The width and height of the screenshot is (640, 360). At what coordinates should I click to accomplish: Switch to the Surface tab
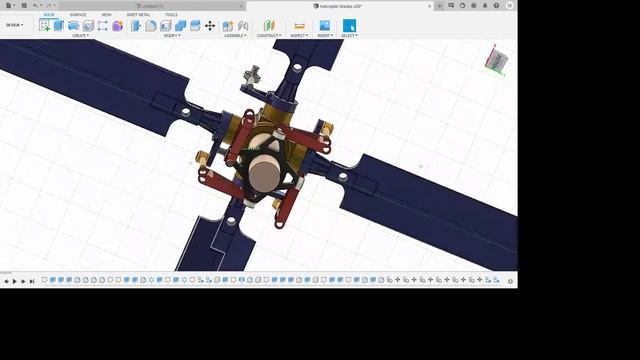(x=78, y=15)
